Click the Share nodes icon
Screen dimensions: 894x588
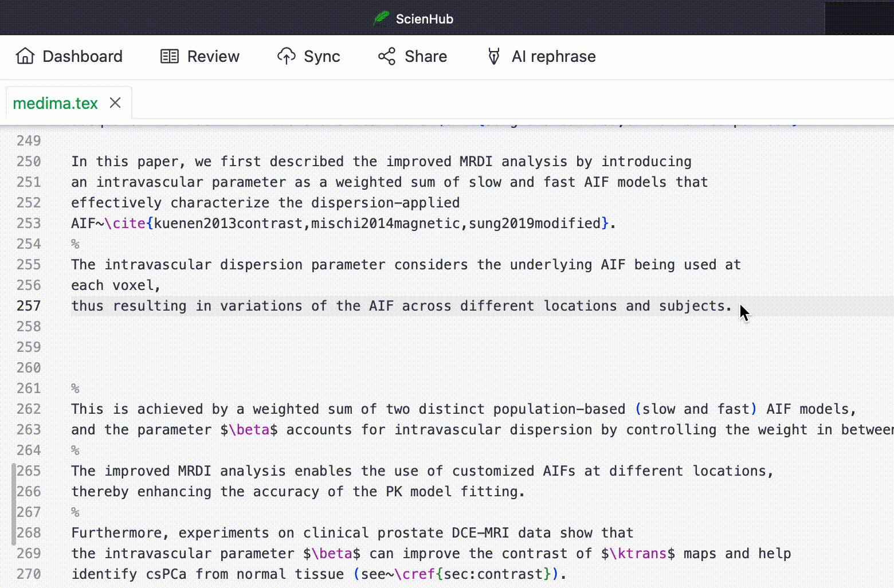coord(387,56)
